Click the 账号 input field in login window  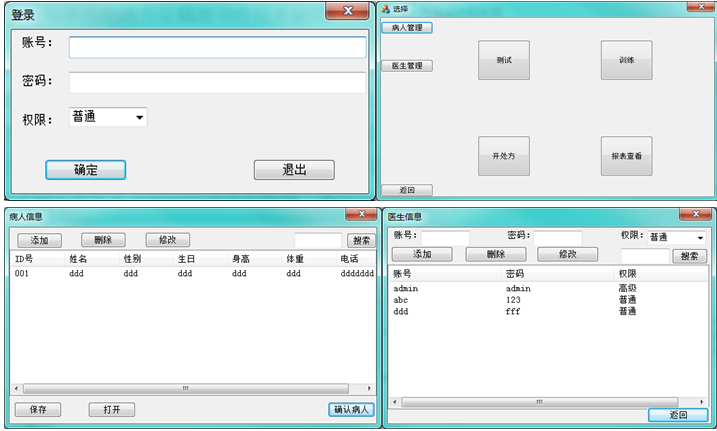click(x=217, y=48)
